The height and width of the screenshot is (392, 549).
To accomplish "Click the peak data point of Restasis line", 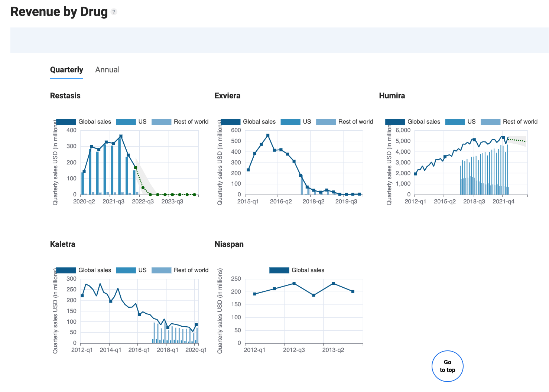I will coord(121,136).
